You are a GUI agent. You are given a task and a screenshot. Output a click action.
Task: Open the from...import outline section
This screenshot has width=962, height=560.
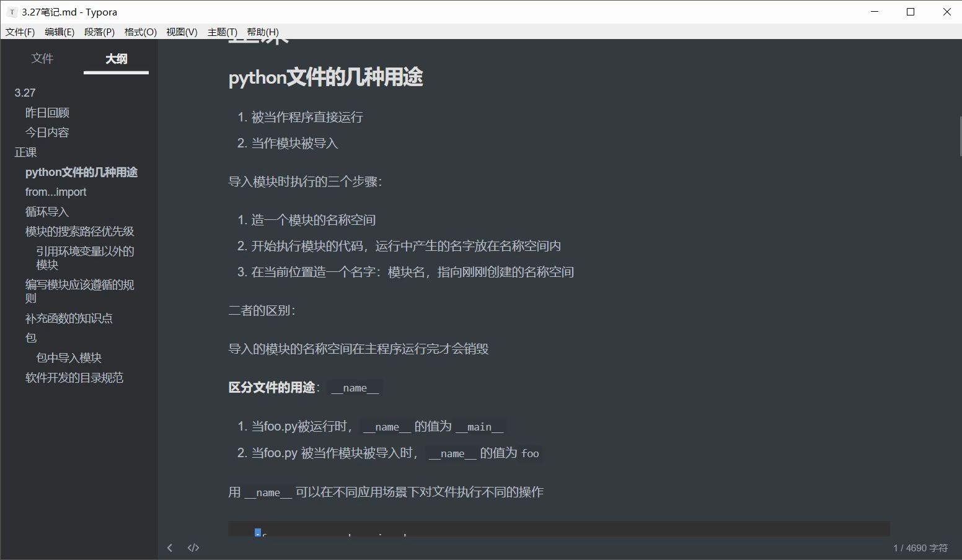pyautogui.click(x=56, y=191)
